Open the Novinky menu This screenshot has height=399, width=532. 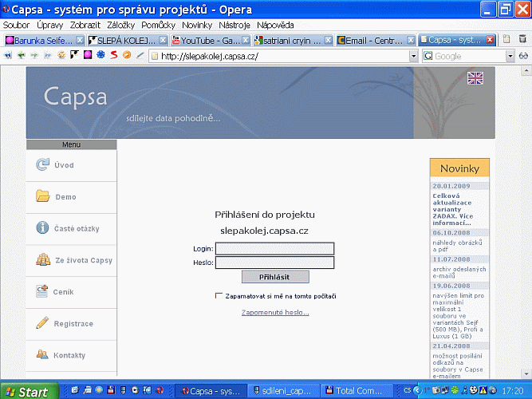tap(197, 25)
